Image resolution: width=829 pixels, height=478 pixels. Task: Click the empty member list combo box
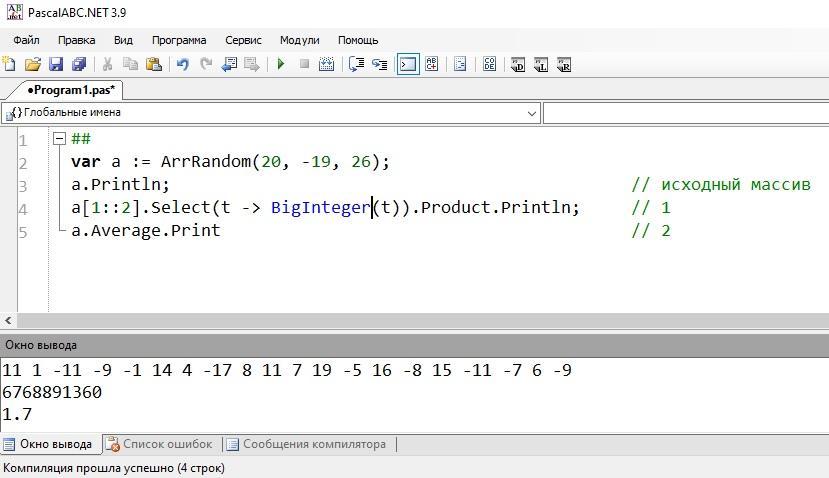[686, 113]
